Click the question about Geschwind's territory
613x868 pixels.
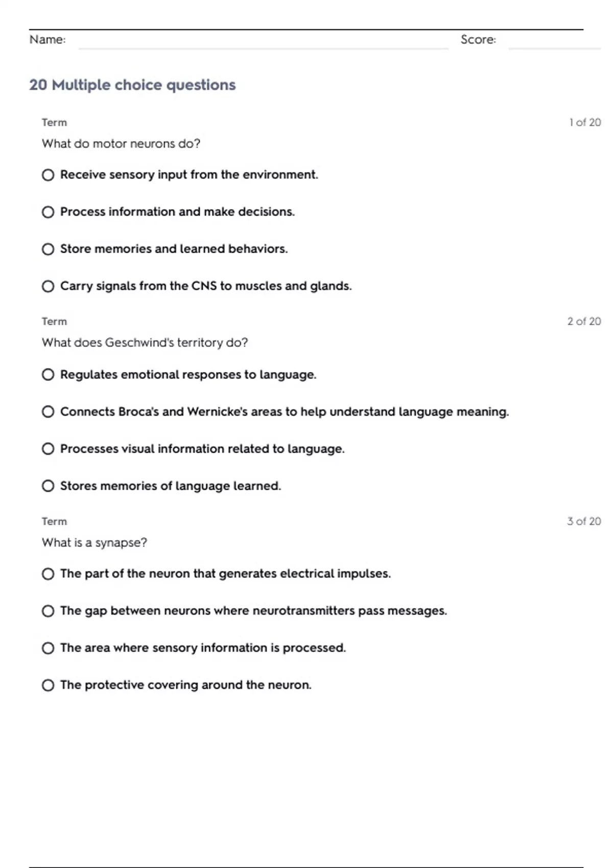pyautogui.click(x=145, y=343)
